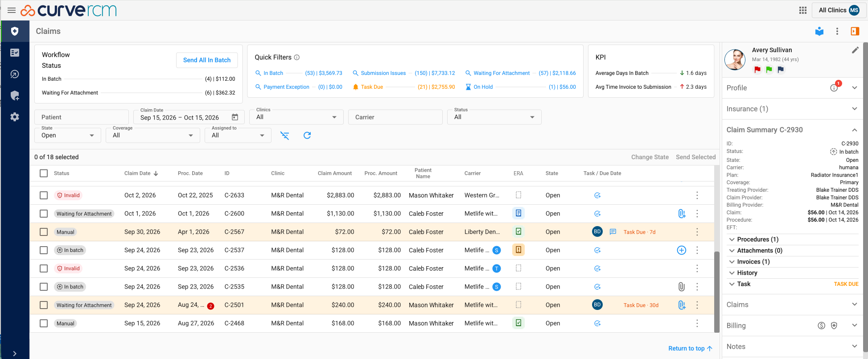The width and height of the screenshot is (868, 359).
Task: Open the Profile alert info icon
Action: point(834,88)
